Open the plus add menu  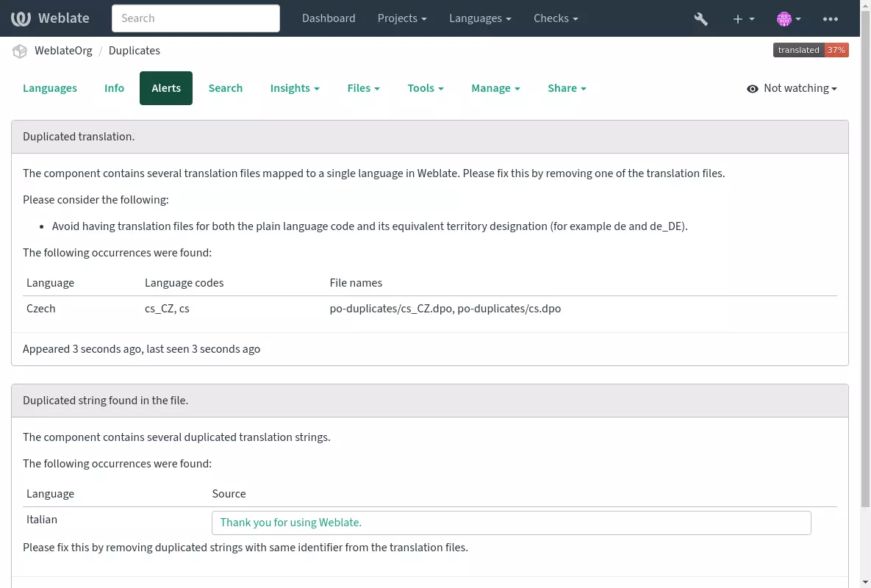pyautogui.click(x=743, y=19)
